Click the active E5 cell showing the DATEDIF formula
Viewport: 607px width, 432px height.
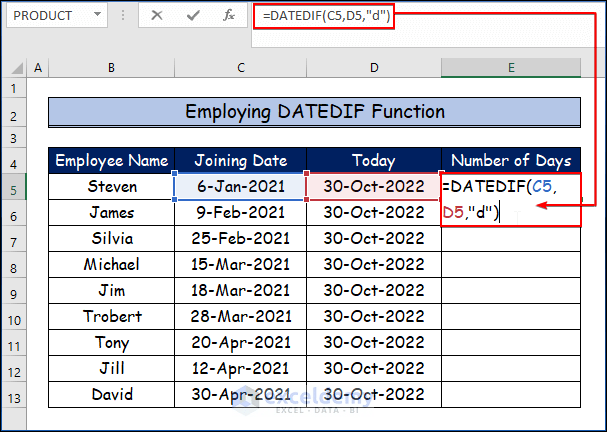coord(511,199)
